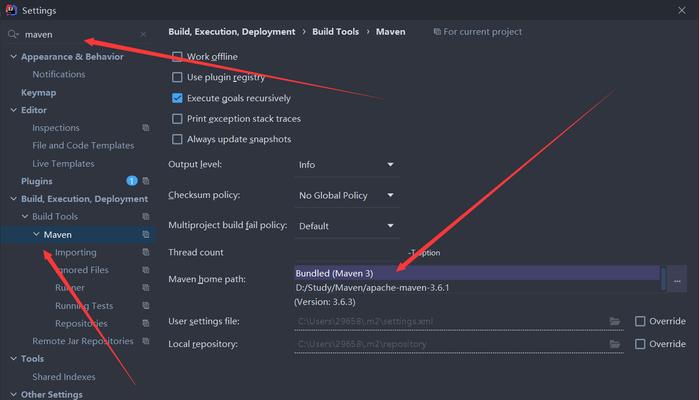
Task: Open Maven Importing settings
Action: (75, 252)
